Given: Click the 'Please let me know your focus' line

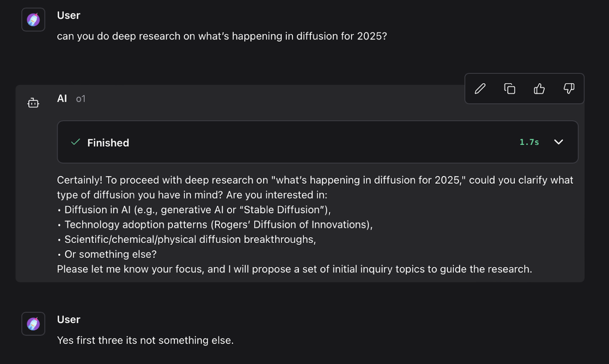Looking at the screenshot, I should tap(294, 269).
